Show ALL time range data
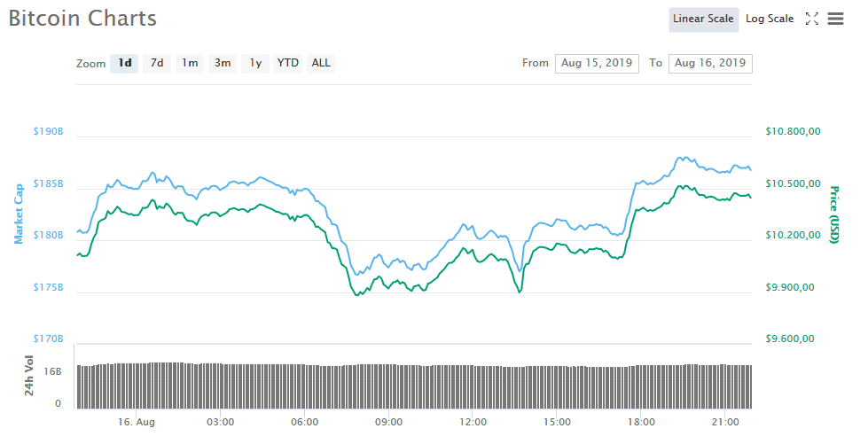 [321, 63]
